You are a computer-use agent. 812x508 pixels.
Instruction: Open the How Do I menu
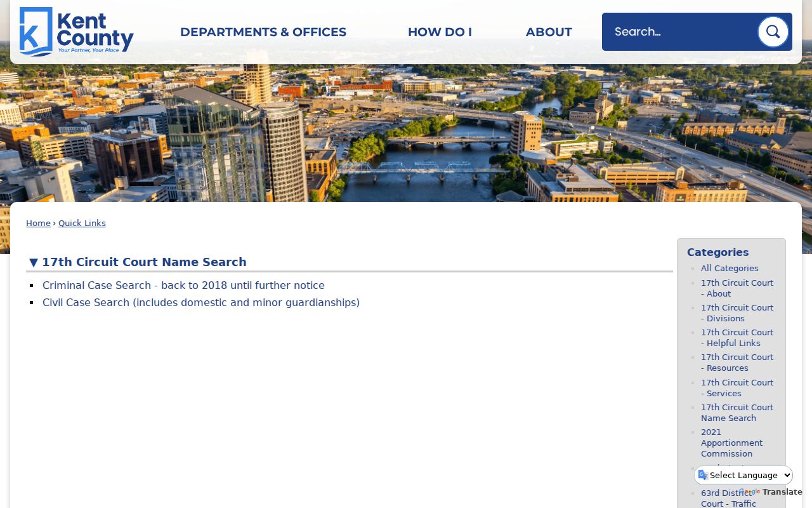[440, 32]
